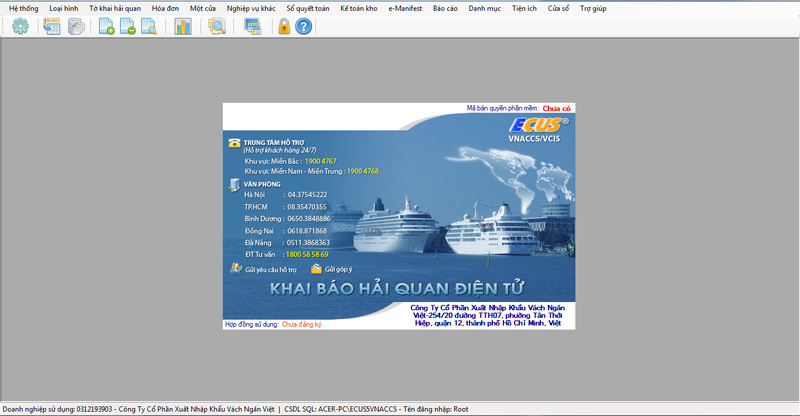Click the document with green plus icon

click(106, 26)
